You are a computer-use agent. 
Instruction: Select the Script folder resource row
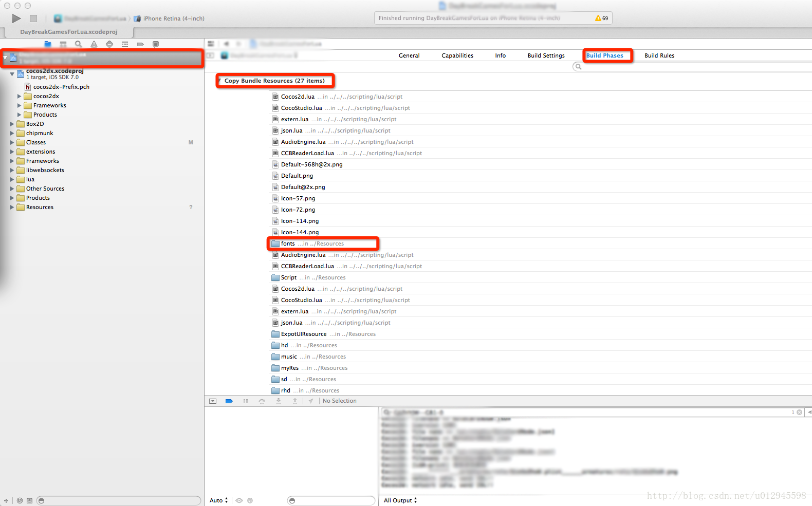click(x=541, y=277)
